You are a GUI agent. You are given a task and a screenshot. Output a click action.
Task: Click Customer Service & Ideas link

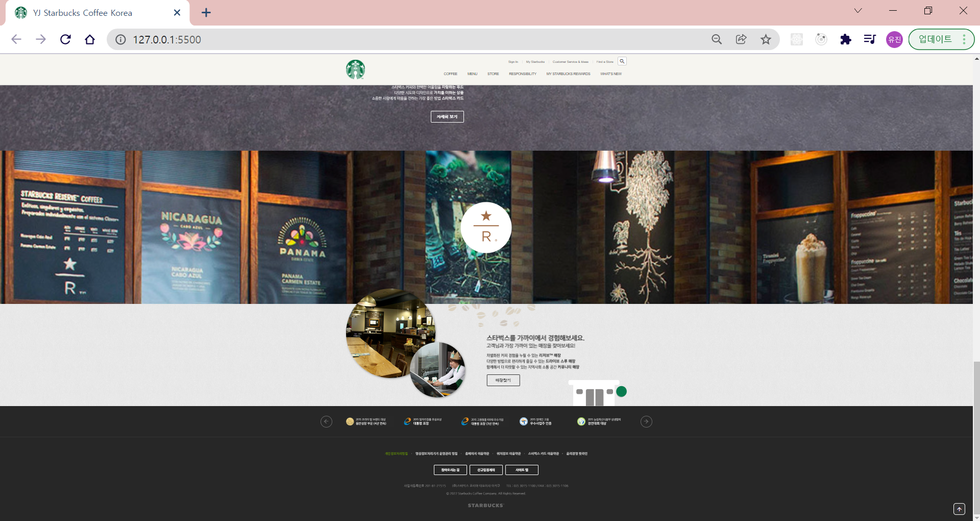point(571,62)
